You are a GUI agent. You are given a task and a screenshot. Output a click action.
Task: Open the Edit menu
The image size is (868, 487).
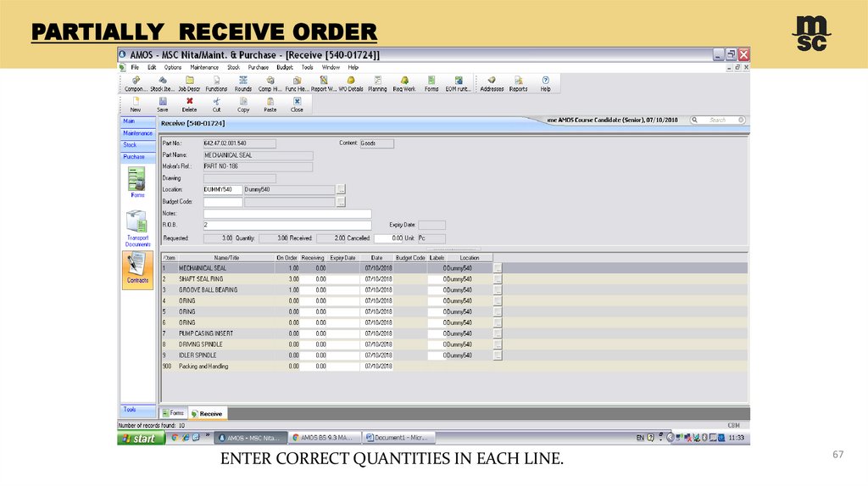(152, 67)
